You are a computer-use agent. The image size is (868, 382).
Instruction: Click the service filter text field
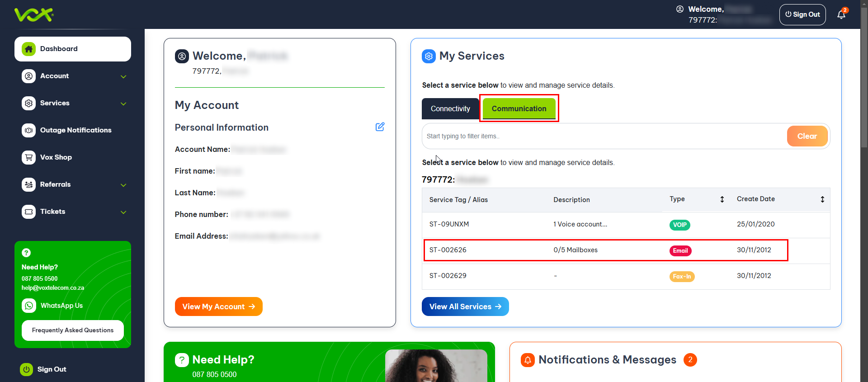click(604, 136)
